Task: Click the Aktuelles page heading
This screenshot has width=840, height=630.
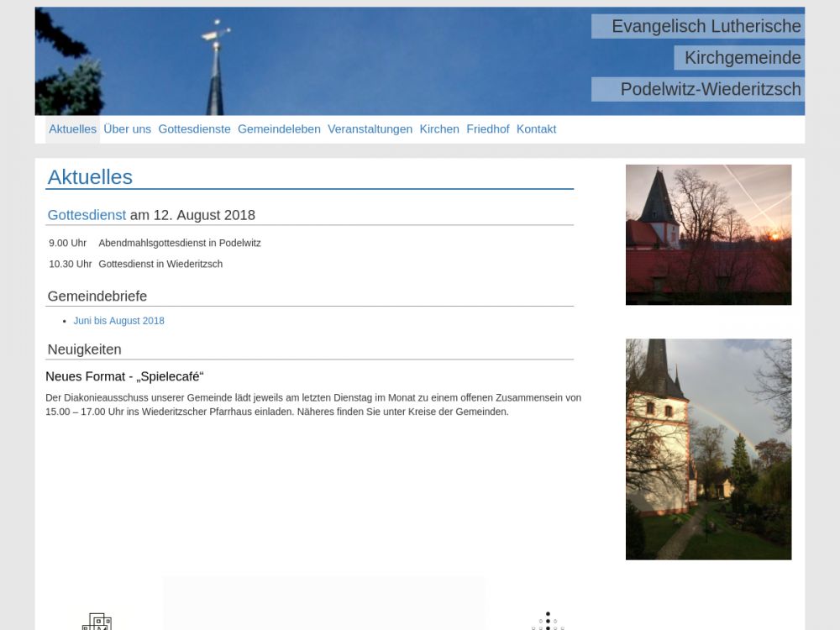Action: click(90, 177)
